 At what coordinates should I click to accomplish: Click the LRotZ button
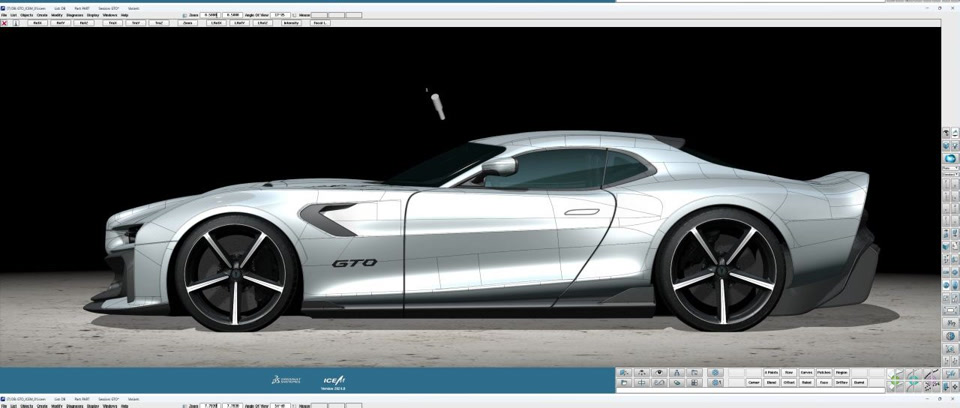click(x=263, y=23)
